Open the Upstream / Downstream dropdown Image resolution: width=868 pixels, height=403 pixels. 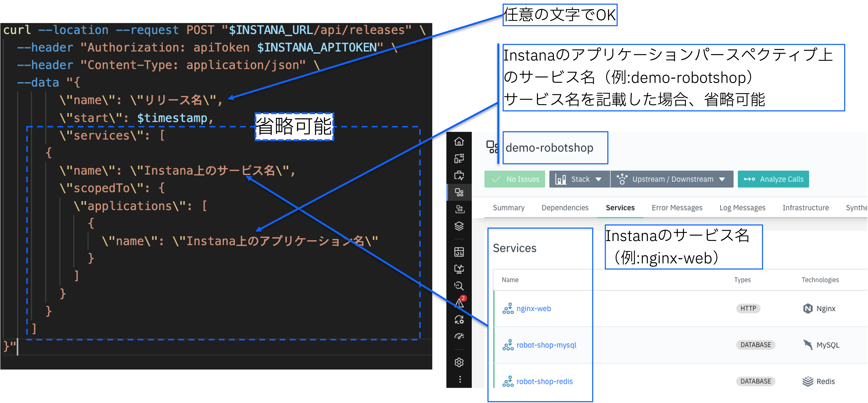point(672,179)
